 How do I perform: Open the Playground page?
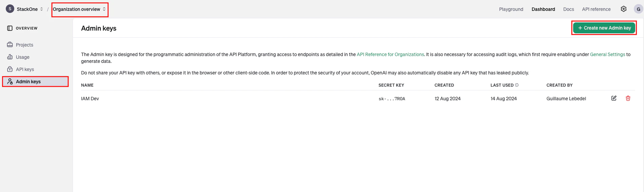(x=511, y=9)
